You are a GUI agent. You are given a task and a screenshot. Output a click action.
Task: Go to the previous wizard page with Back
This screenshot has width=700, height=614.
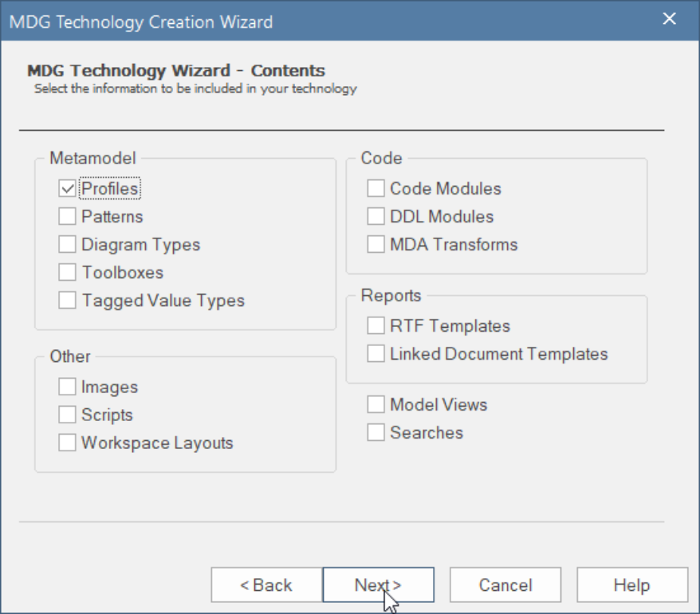(x=266, y=585)
